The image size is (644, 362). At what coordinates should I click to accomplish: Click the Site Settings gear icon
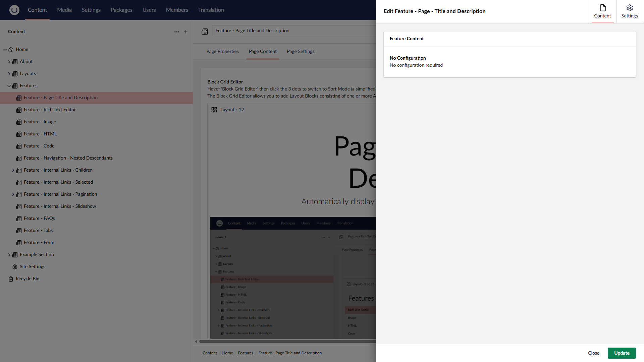[15, 267]
